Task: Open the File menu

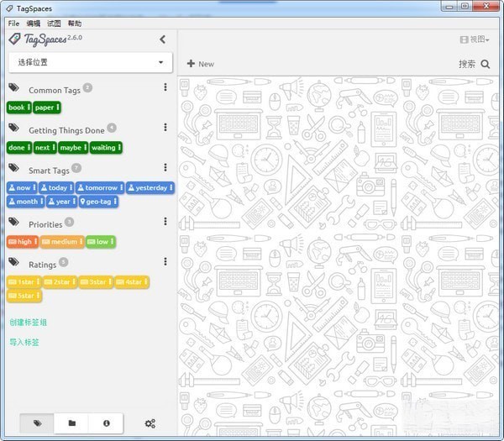Action: tap(13, 24)
